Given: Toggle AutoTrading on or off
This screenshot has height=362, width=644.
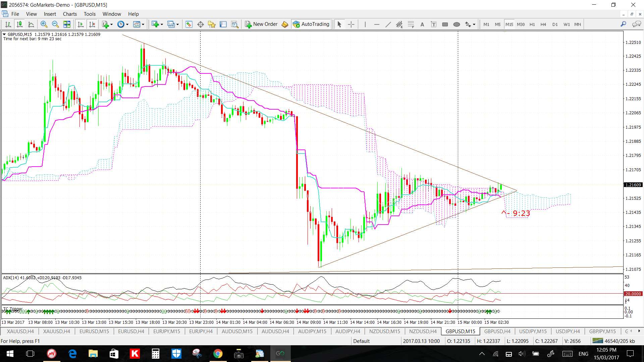Looking at the screenshot, I should (311, 24).
